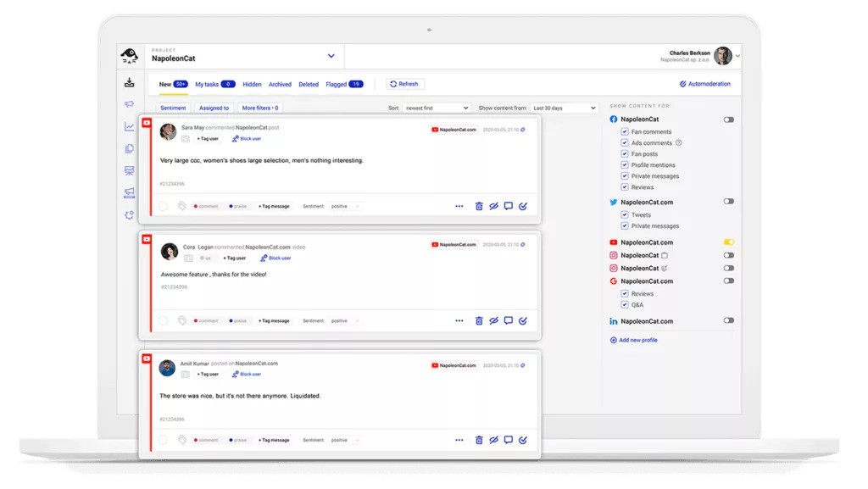
Task: Open the Reports copy icon in sidebar
Action: coord(129,149)
